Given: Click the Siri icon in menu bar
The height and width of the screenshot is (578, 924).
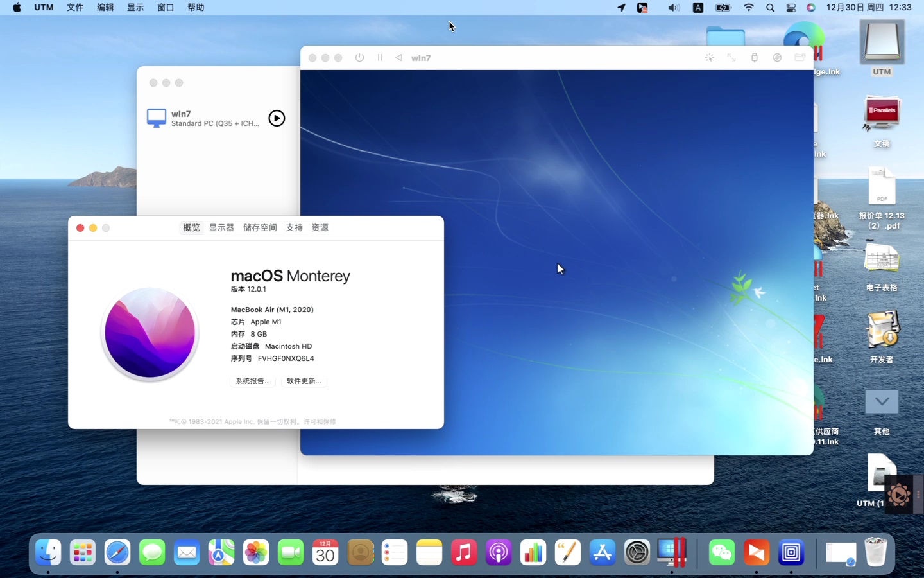Looking at the screenshot, I should coord(811,8).
